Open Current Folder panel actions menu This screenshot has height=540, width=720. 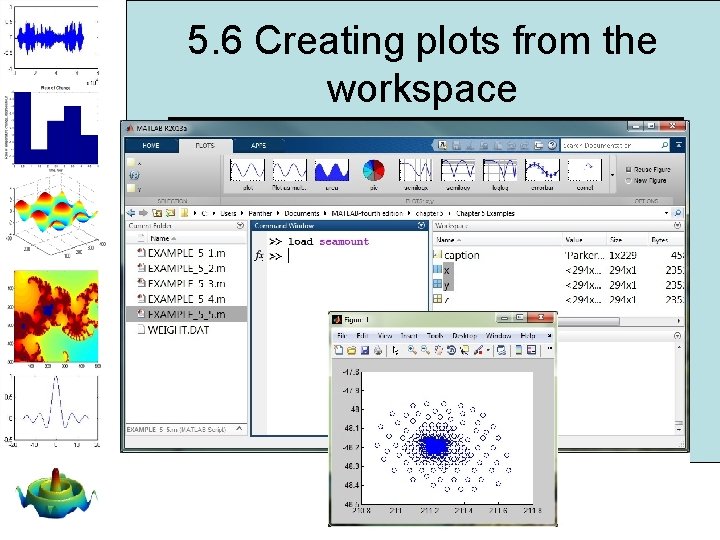click(x=240, y=225)
